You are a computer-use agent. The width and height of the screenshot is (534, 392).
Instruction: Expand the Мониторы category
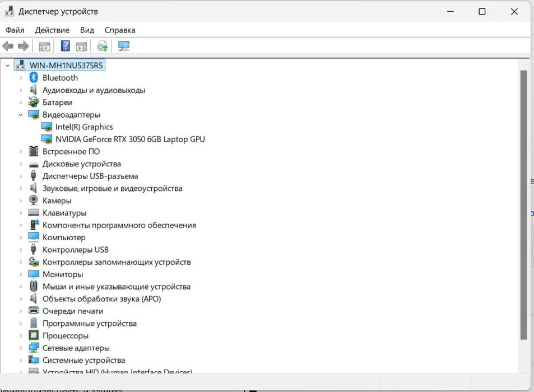[x=21, y=274]
